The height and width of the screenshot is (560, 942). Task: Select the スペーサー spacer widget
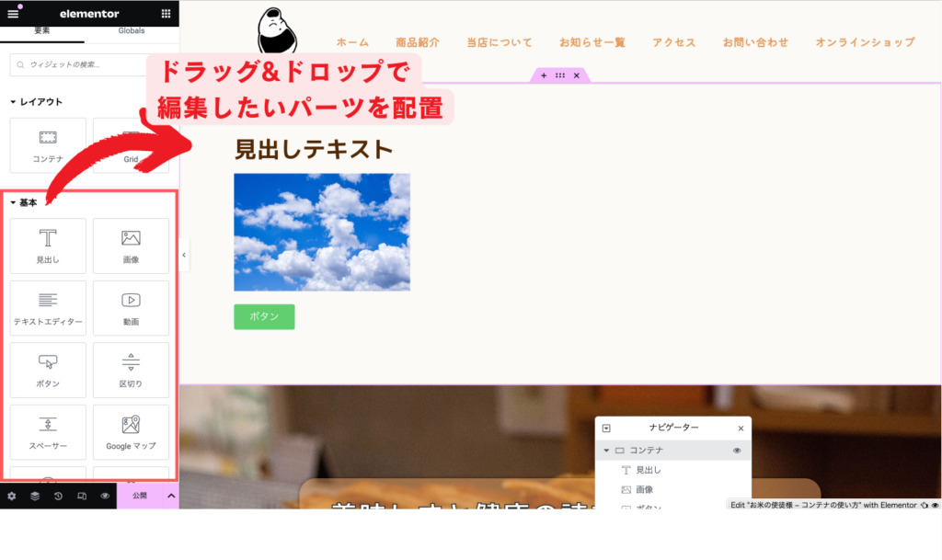click(x=48, y=432)
